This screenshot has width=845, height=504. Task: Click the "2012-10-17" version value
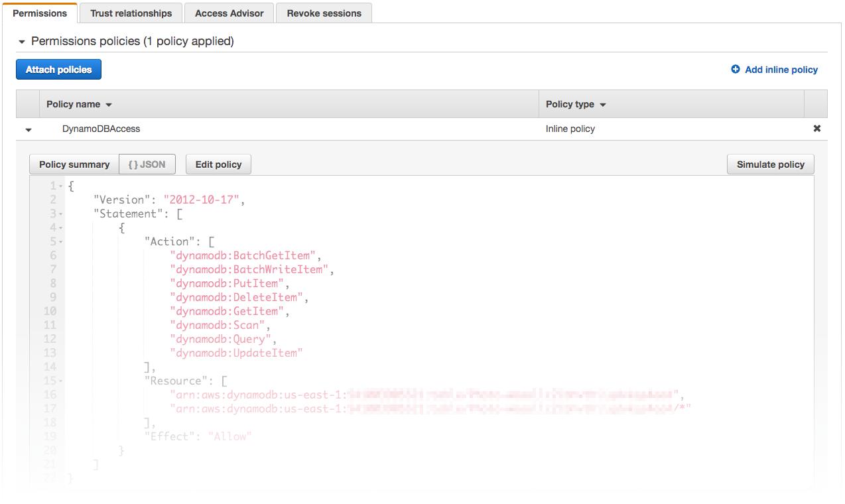click(x=201, y=200)
